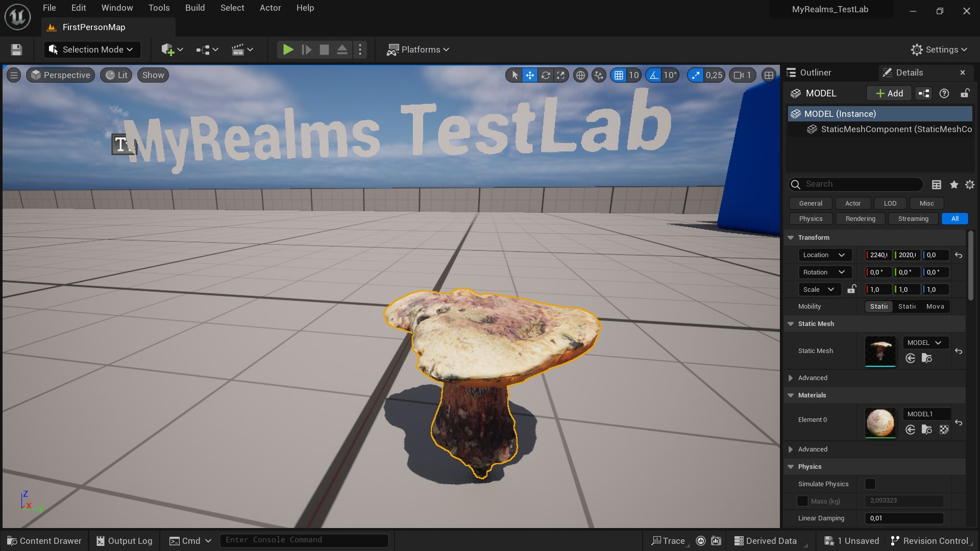Viewport: 980px width, 551px height.
Task: Expand the Advanced section under Materials
Action: click(x=791, y=449)
